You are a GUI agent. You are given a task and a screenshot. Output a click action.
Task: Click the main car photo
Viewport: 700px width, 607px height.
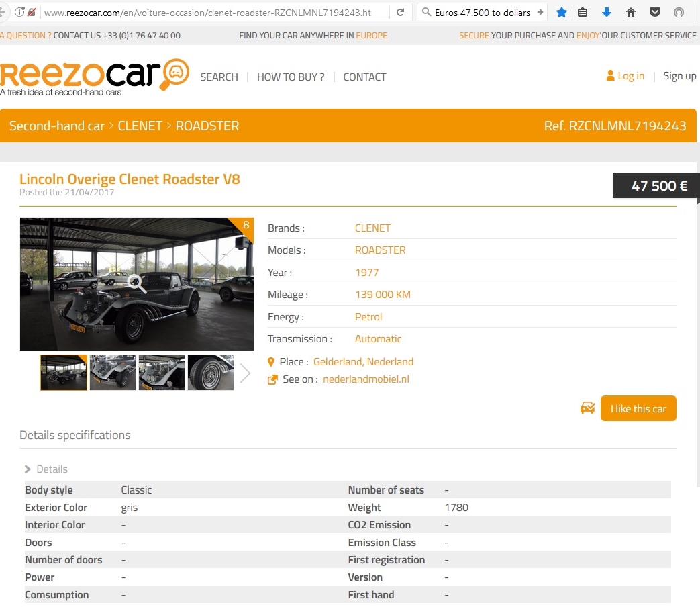(x=137, y=284)
